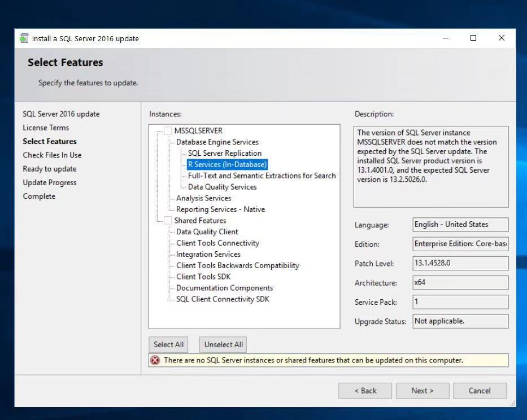
Task: Select Client Tools Connectivity item
Action: pos(217,243)
